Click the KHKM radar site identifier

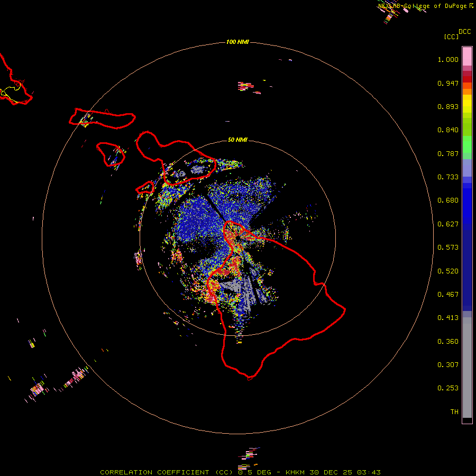pos(296,472)
